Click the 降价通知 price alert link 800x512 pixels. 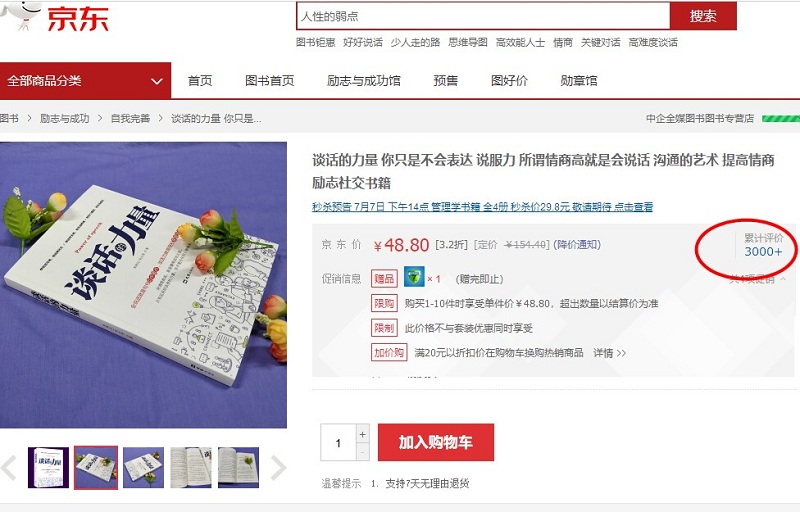pos(577,245)
